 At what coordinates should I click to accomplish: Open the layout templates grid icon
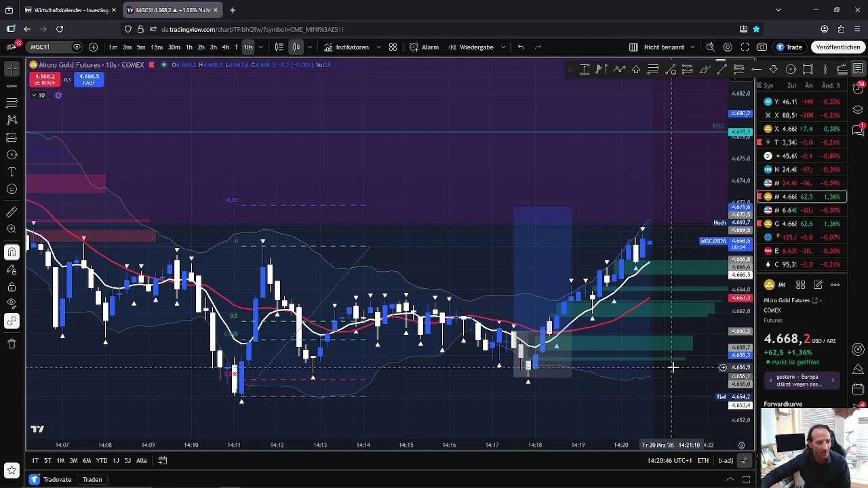point(393,47)
